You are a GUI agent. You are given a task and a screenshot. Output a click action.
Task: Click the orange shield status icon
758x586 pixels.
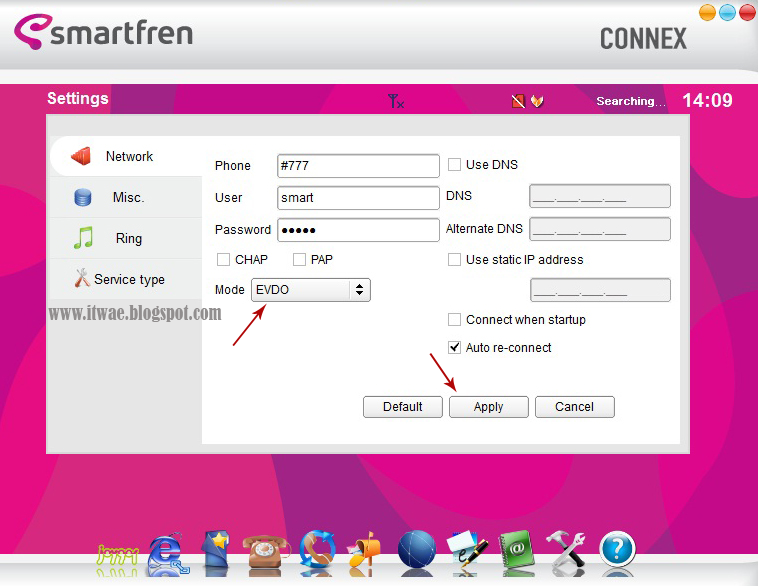coord(537,101)
